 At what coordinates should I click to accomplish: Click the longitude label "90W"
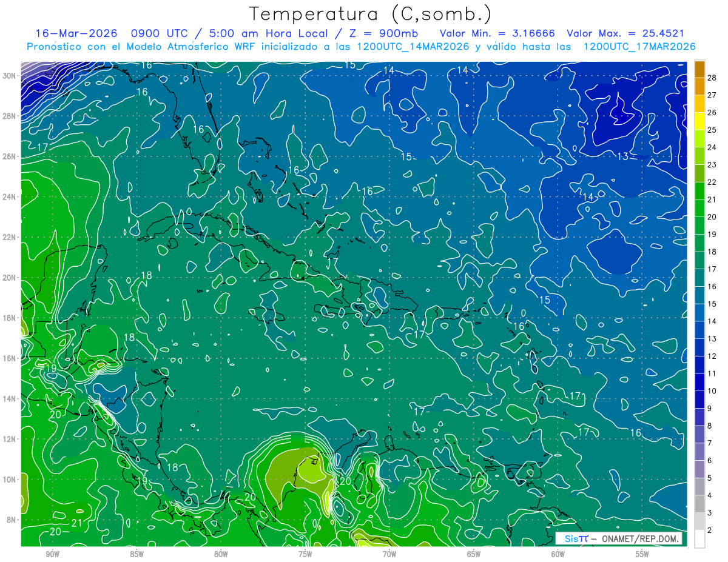pyautogui.click(x=52, y=554)
